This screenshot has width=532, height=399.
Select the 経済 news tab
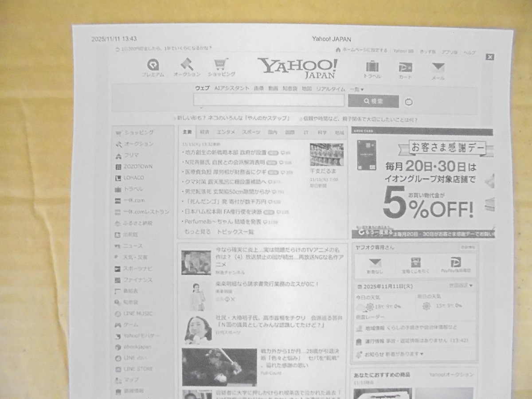click(204, 132)
